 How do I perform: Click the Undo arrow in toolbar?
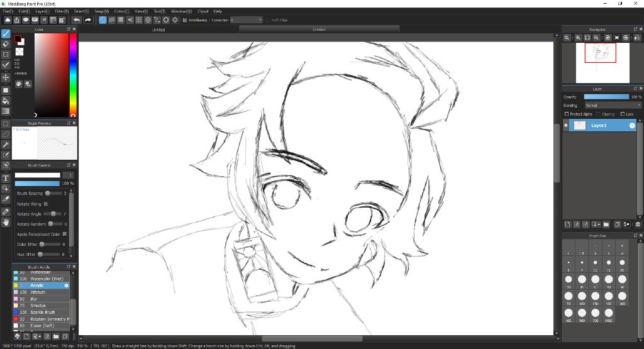point(77,19)
